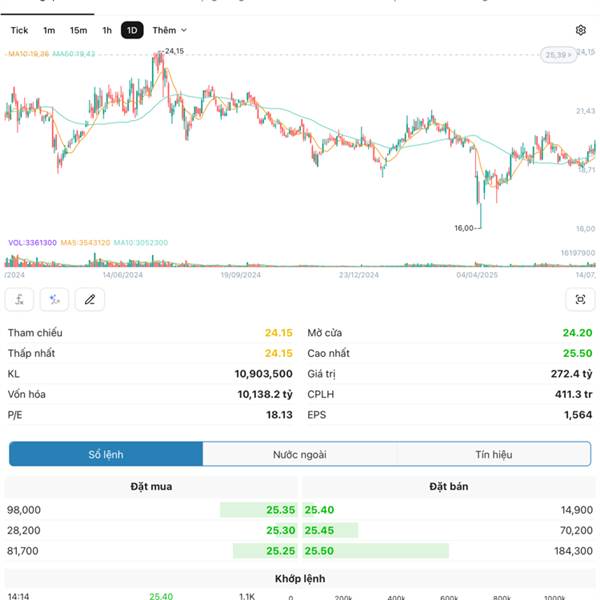Expand the Thêm timeframe dropdown
Image resolution: width=600 pixels, height=600 pixels.
[169, 31]
